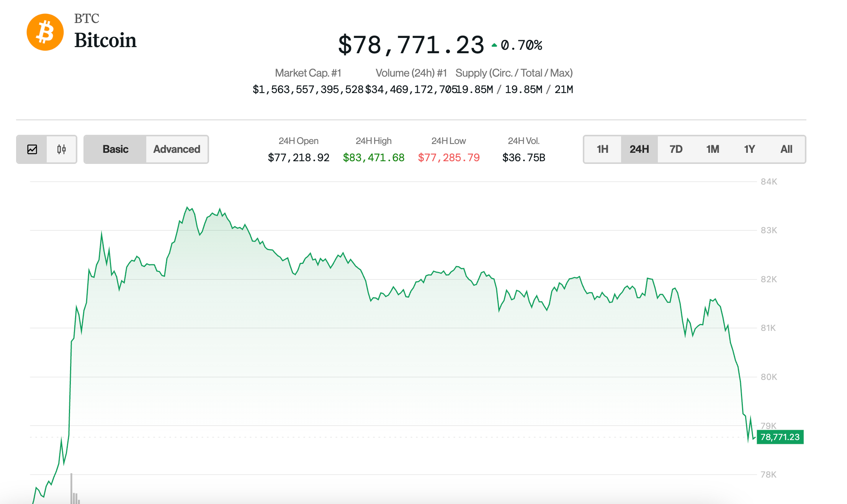847x504 pixels.
Task: Click the 24H Low value $77,285.79
Action: [x=449, y=157]
